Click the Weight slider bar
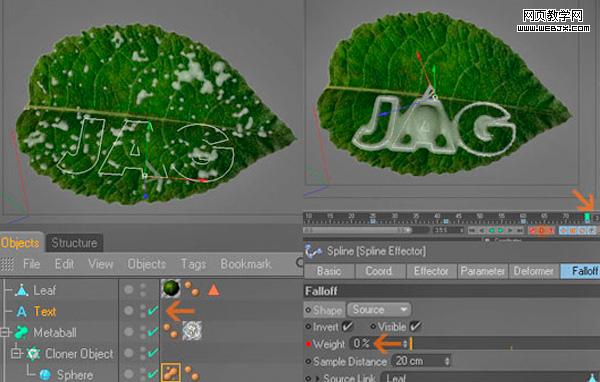This screenshot has height=382, width=600. point(505,344)
